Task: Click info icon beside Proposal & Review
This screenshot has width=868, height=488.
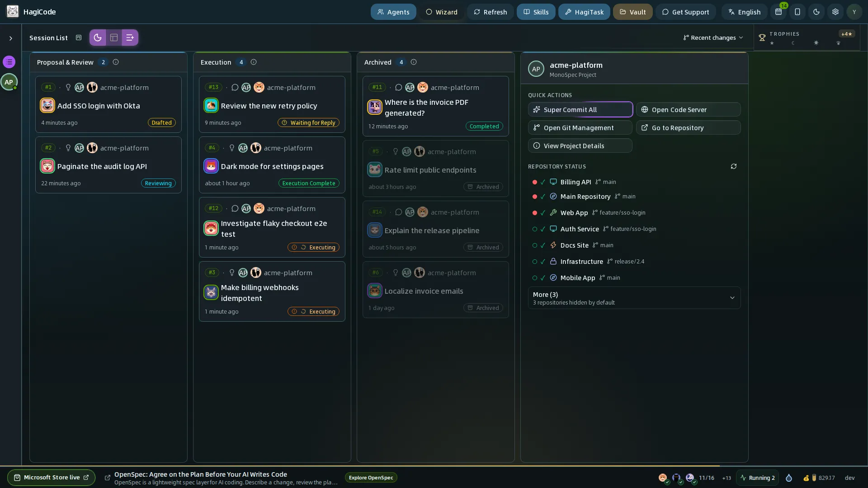Action: pyautogui.click(x=116, y=62)
